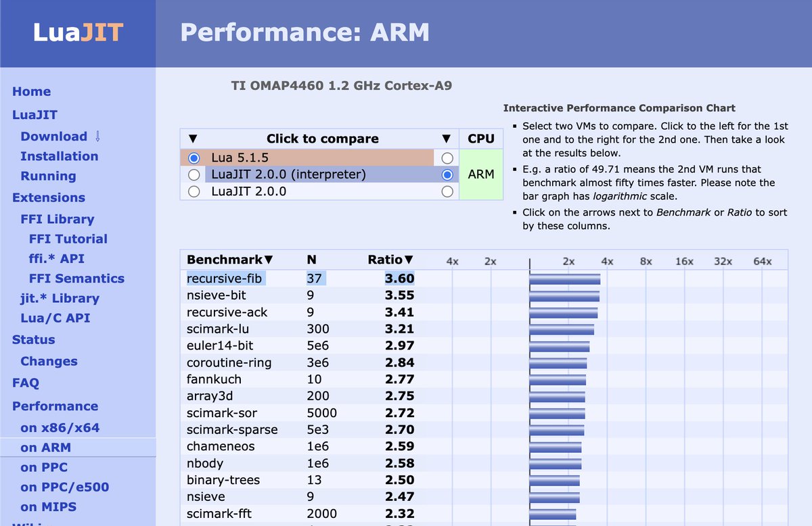Image resolution: width=812 pixels, height=526 pixels.
Task: Click the recursive-ack benchmark name
Action: click(227, 312)
